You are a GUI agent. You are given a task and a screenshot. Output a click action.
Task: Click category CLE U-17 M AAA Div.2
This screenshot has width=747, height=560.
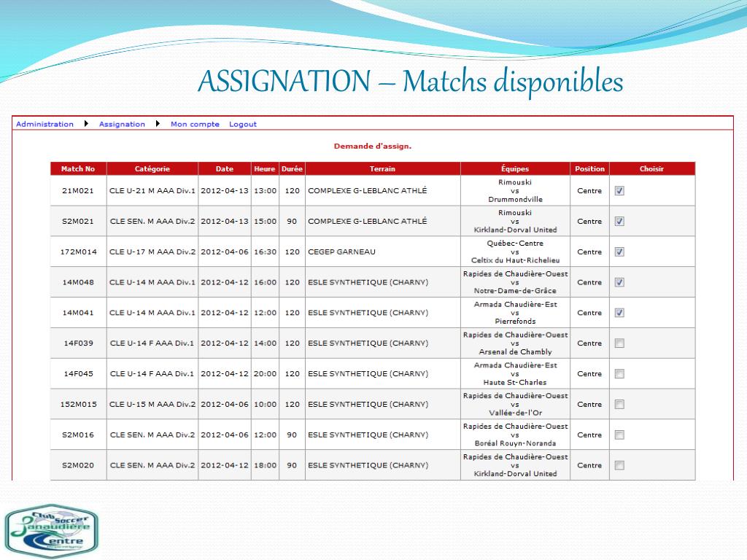tap(152, 252)
